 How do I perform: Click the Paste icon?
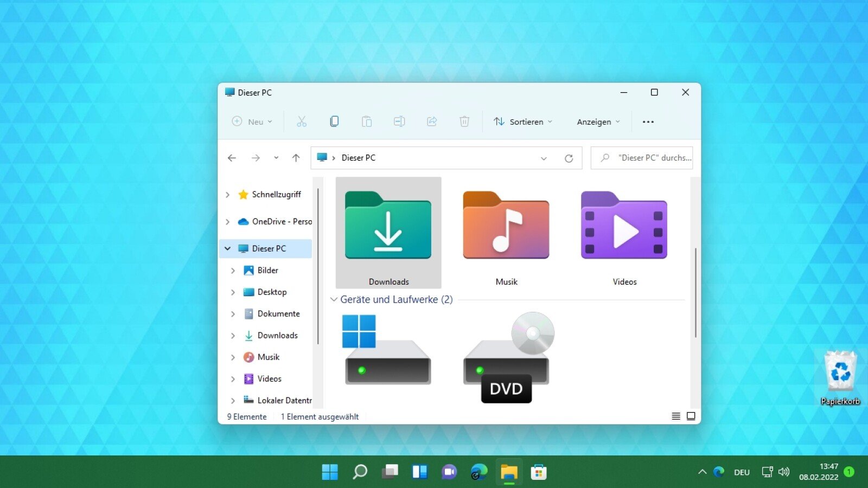click(367, 121)
